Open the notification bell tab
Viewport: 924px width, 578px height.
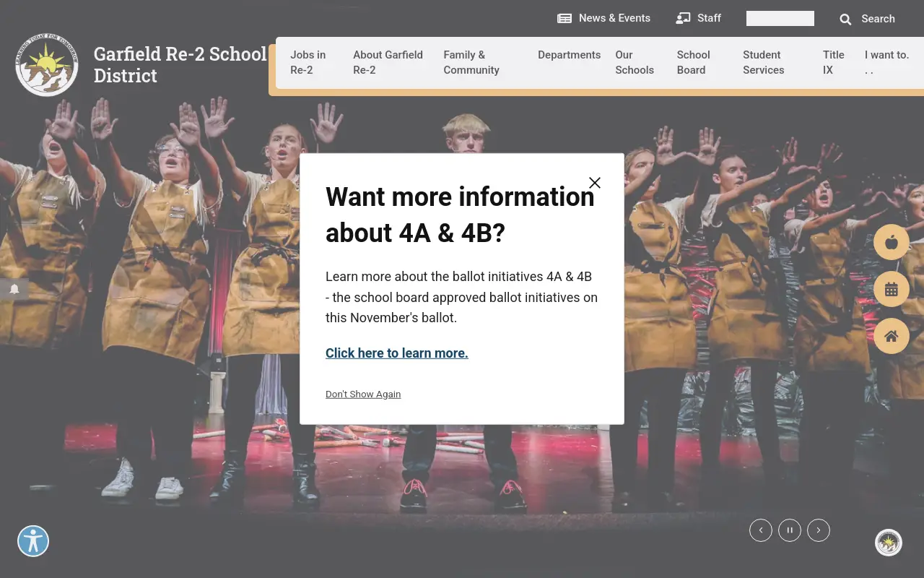point(14,289)
